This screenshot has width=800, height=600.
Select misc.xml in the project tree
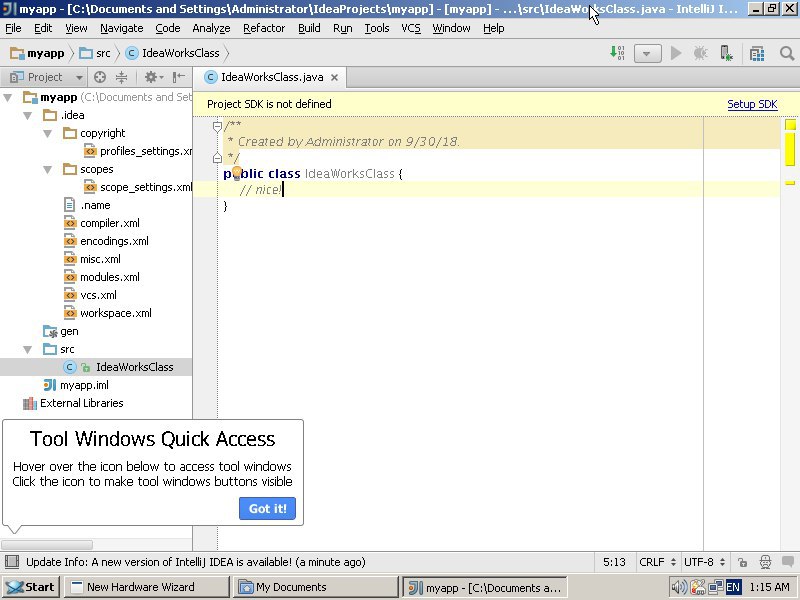pos(92,259)
